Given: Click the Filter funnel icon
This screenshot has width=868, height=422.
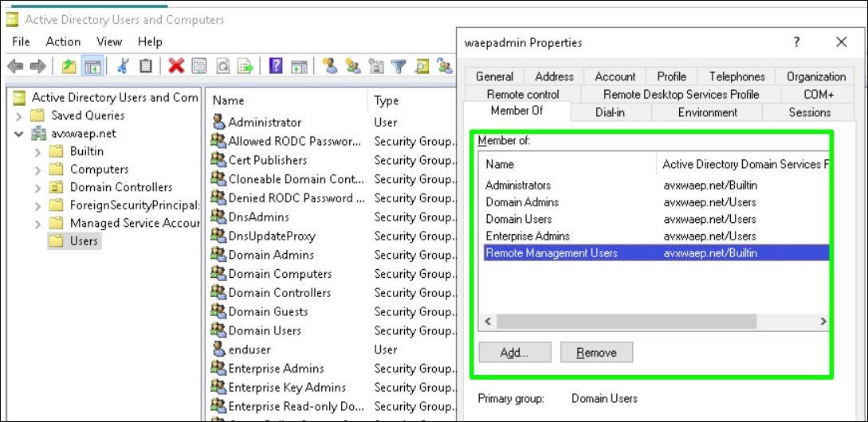Looking at the screenshot, I should pos(399,67).
